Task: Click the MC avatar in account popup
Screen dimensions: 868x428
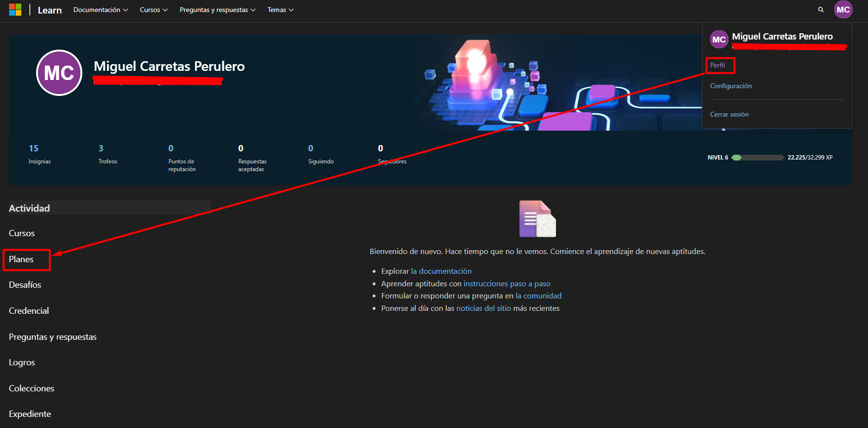Action: [x=719, y=40]
